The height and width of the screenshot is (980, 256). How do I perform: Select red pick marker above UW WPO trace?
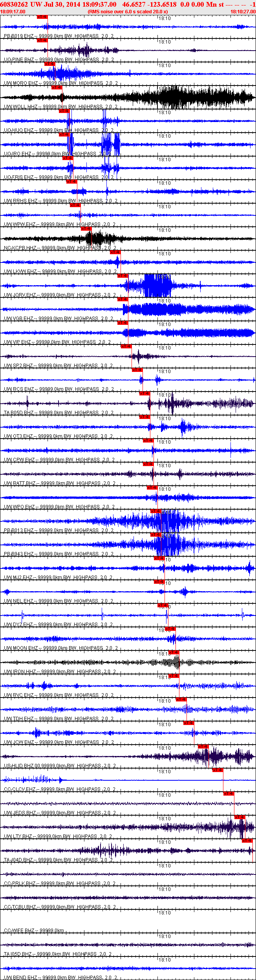tap(152, 488)
